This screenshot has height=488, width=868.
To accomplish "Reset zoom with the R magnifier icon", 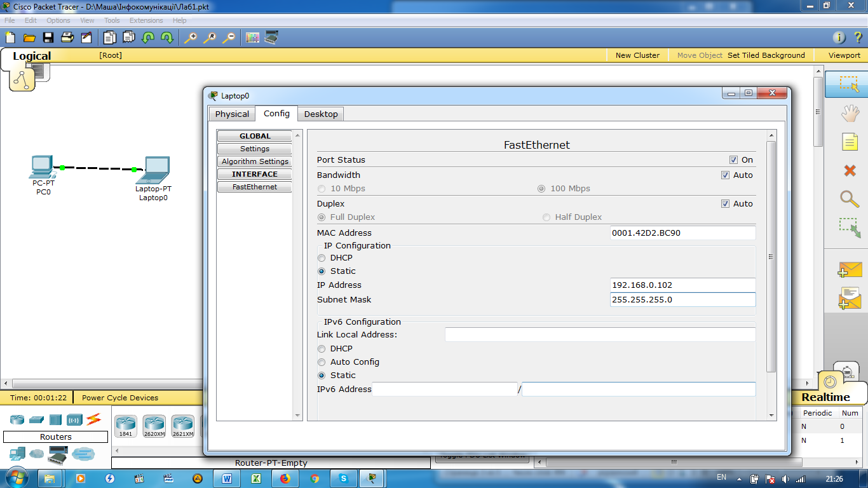I will (x=209, y=37).
